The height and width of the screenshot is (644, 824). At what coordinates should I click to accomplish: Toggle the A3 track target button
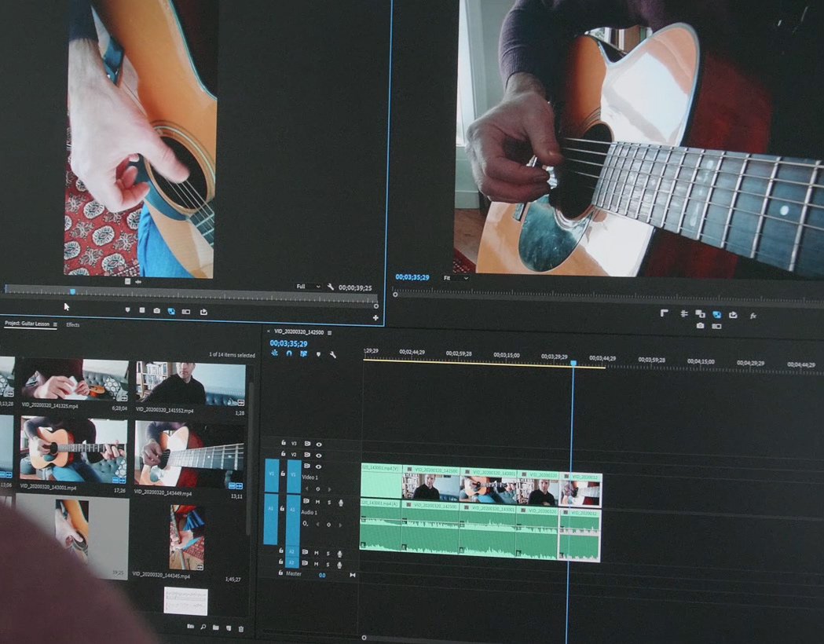pos(291,563)
